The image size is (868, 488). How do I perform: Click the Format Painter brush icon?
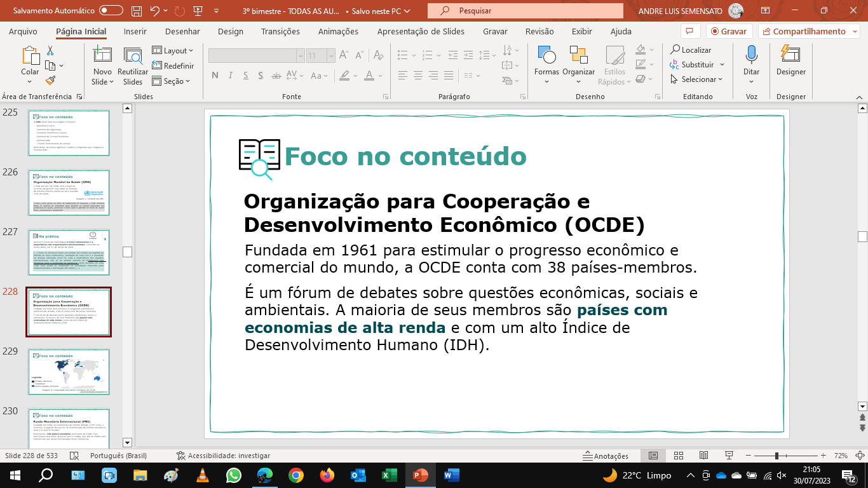pyautogui.click(x=50, y=80)
